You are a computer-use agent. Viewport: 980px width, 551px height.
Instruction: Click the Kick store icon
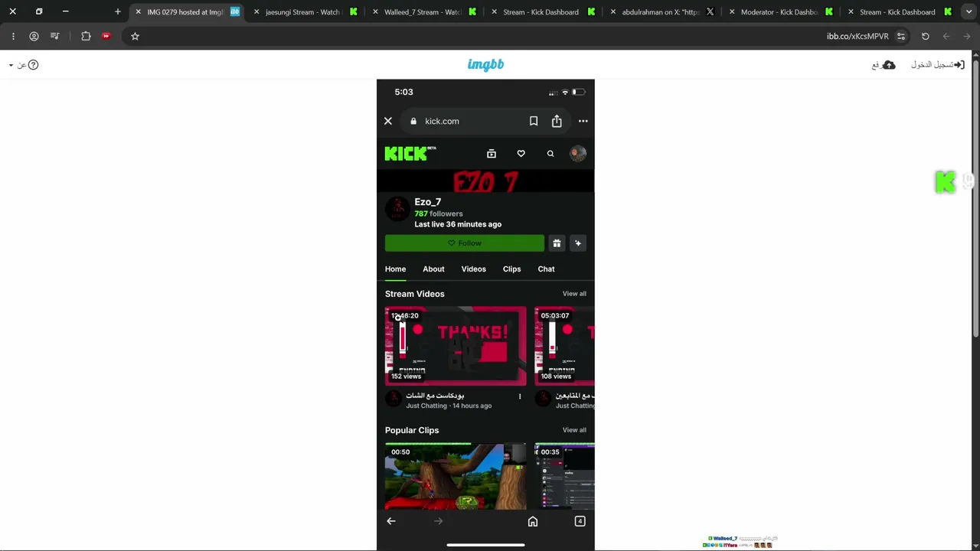[492, 154]
